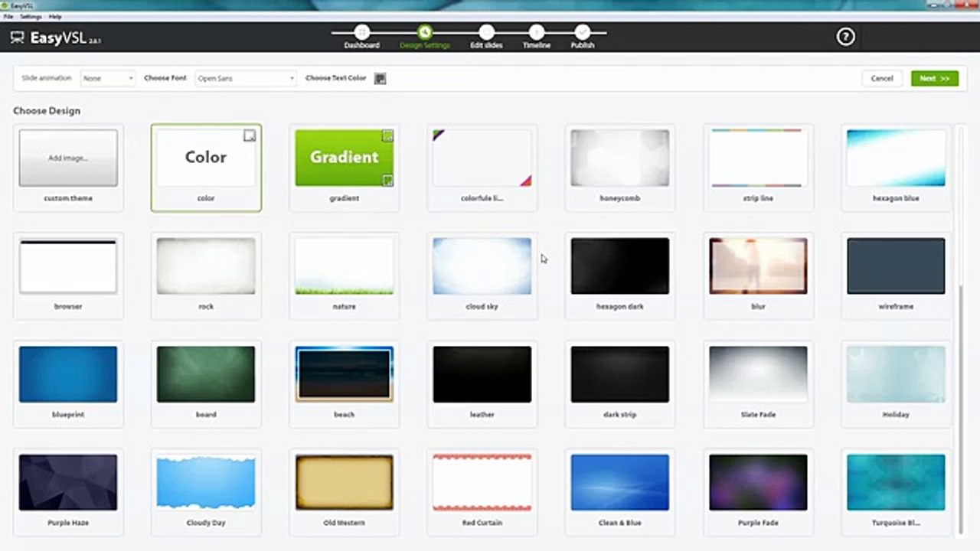Viewport: 980px width, 551px height.
Task: Open the File menu
Action: [8, 16]
